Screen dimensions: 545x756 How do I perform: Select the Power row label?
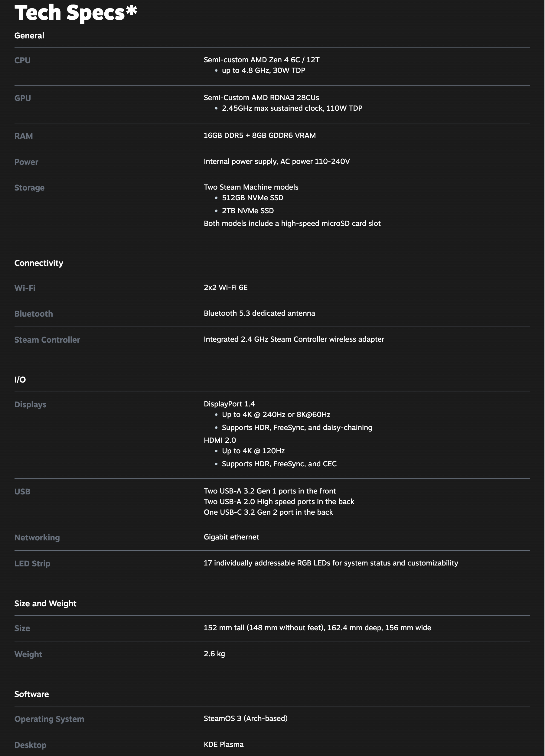coord(26,162)
